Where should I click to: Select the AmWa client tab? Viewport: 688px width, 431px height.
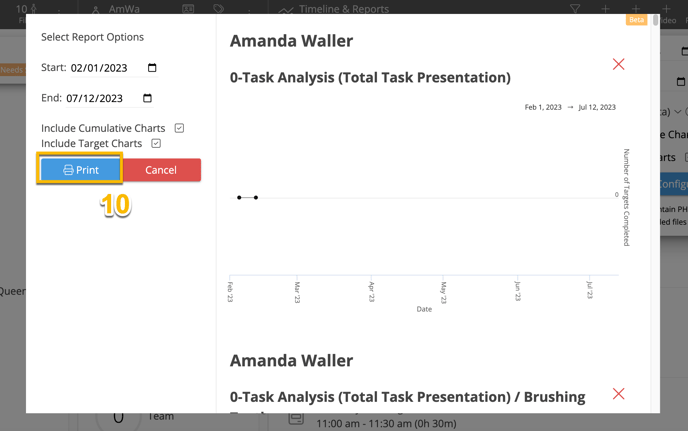click(124, 9)
